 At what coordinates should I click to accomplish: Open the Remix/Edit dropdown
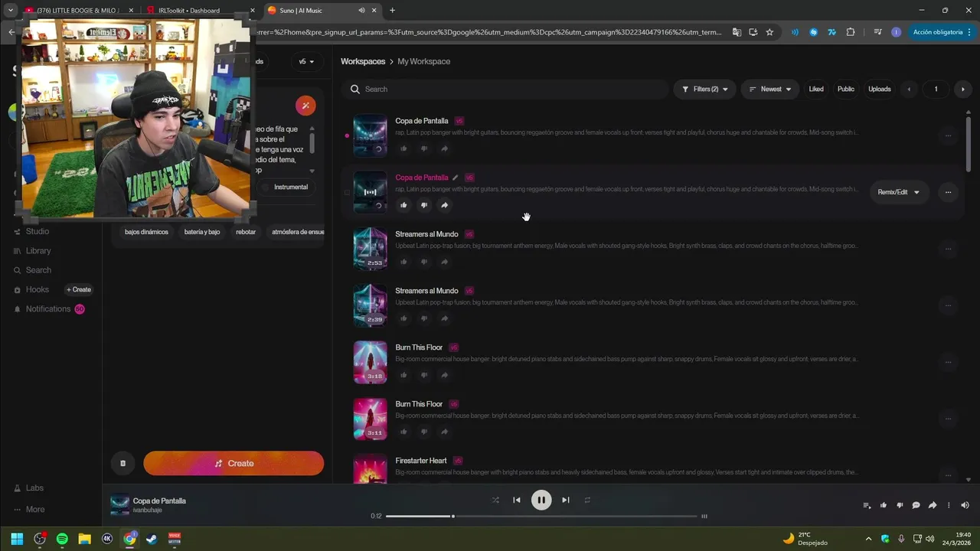[x=899, y=192]
